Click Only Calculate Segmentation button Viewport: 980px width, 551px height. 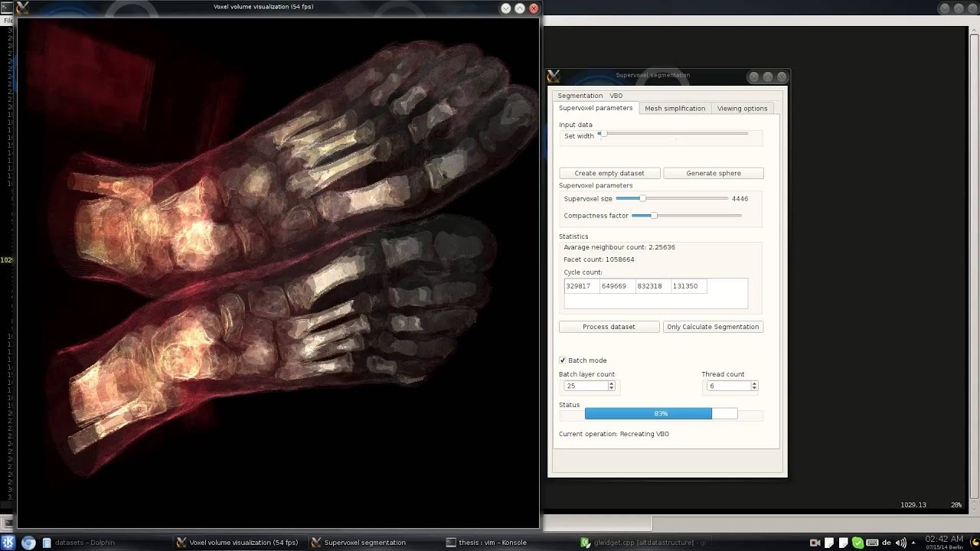(713, 327)
